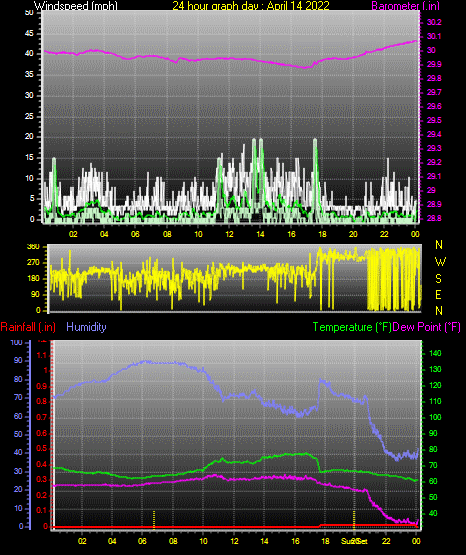
Task: Click the "270" wind direction axis value
Action: [x=33, y=263]
